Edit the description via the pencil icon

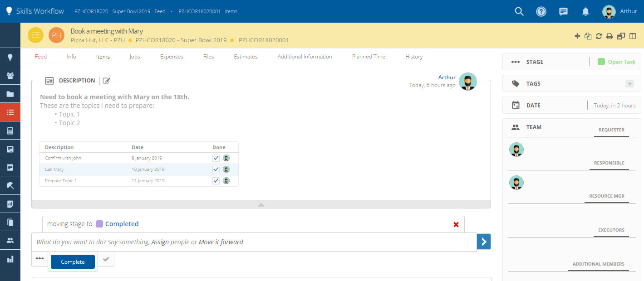click(x=107, y=80)
